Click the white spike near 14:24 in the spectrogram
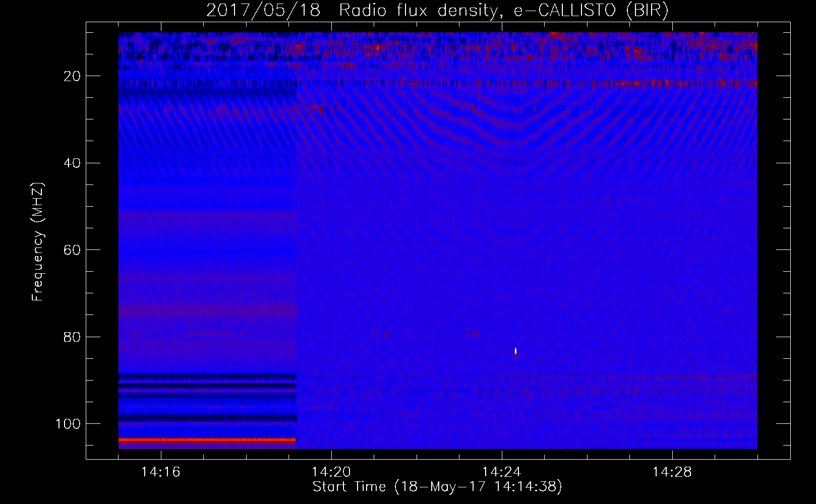The height and width of the screenshot is (504, 816). [515, 351]
